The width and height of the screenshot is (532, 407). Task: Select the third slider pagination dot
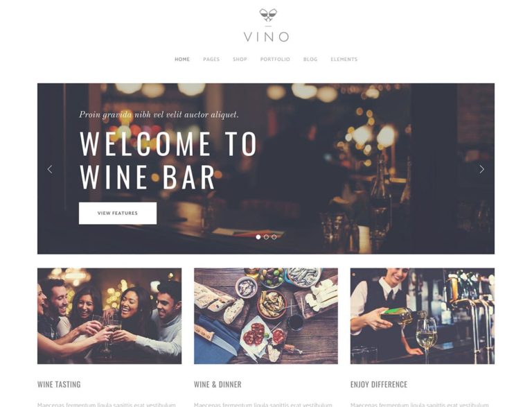click(x=274, y=237)
